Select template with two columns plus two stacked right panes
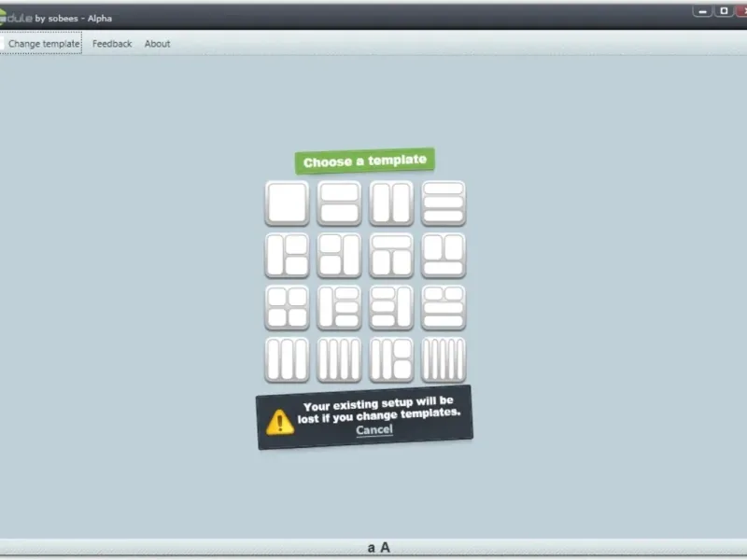 (391, 360)
